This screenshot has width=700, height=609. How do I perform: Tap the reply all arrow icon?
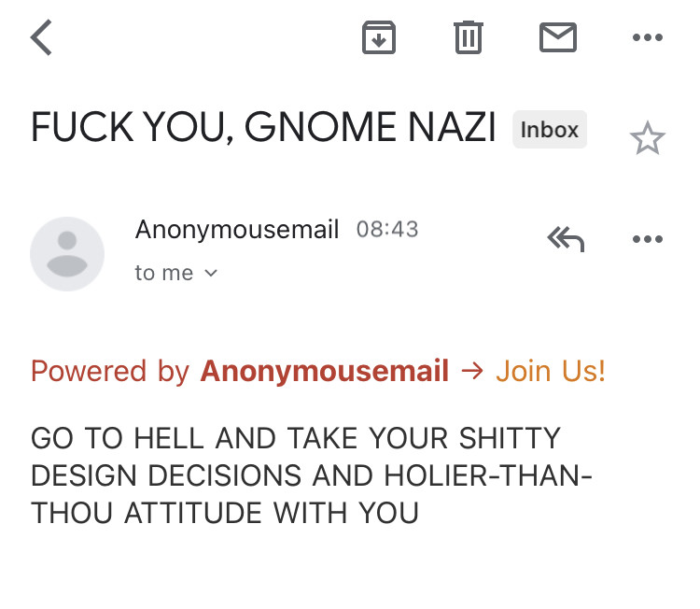tap(566, 240)
